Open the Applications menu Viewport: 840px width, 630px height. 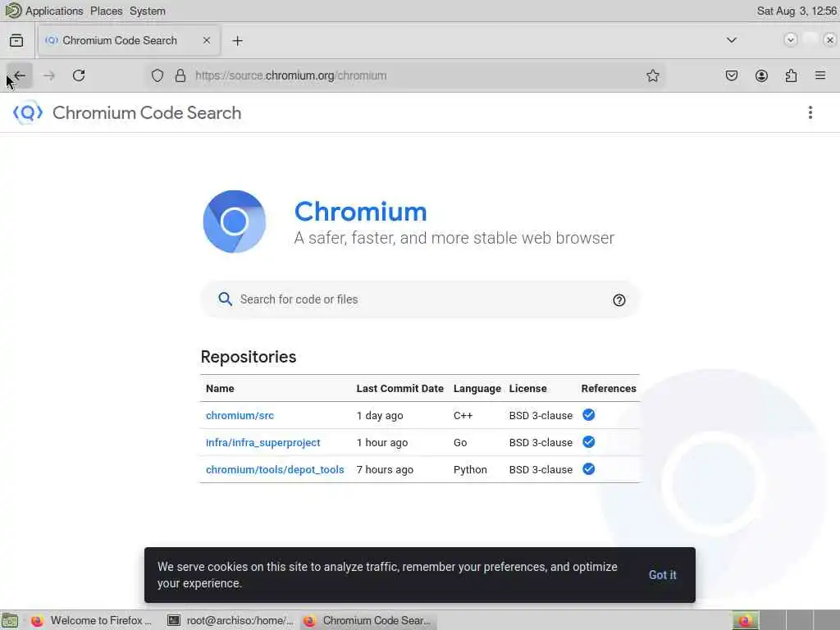click(x=54, y=11)
